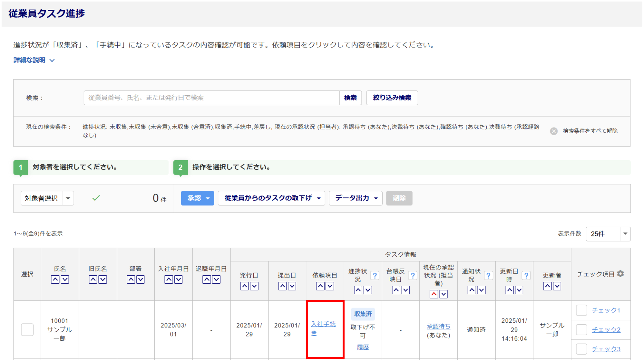644x360 pixels.
Task: Open 従業員からのタスクの取下げ dropdown
Action: click(271, 198)
